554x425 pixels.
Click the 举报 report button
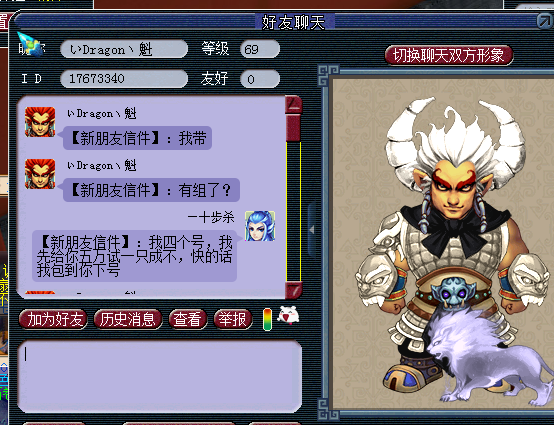pyautogui.click(x=233, y=319)
